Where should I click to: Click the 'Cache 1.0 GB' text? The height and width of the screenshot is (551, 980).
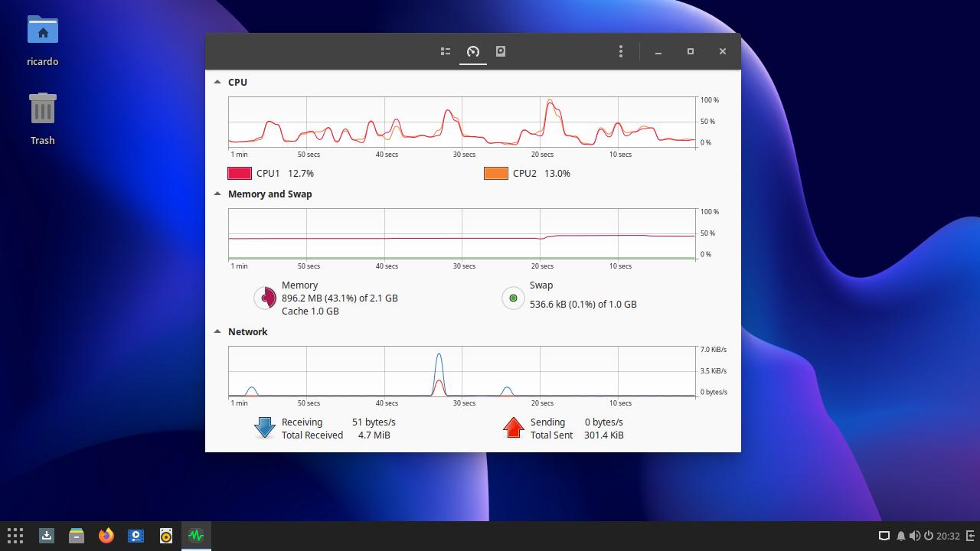[310, 311]
